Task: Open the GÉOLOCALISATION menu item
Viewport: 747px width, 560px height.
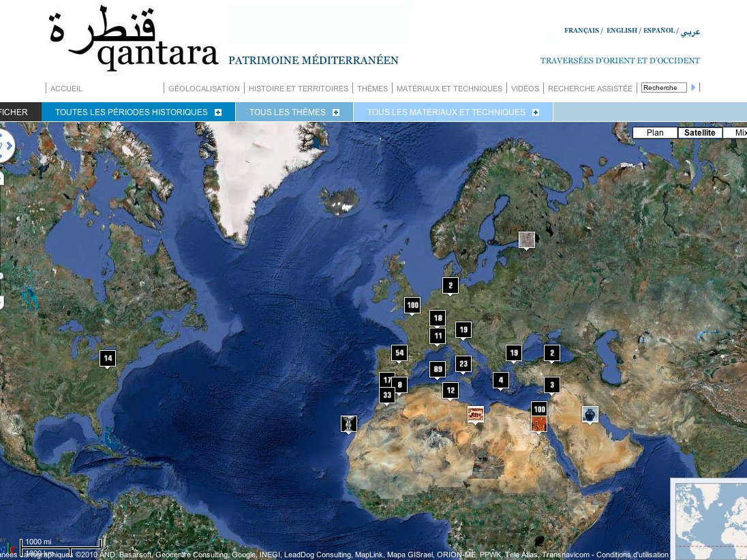Action: pos(204,89)
